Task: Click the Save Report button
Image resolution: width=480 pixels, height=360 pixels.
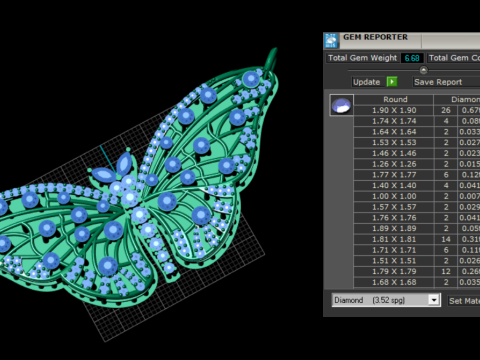Action: click(446, 82)
